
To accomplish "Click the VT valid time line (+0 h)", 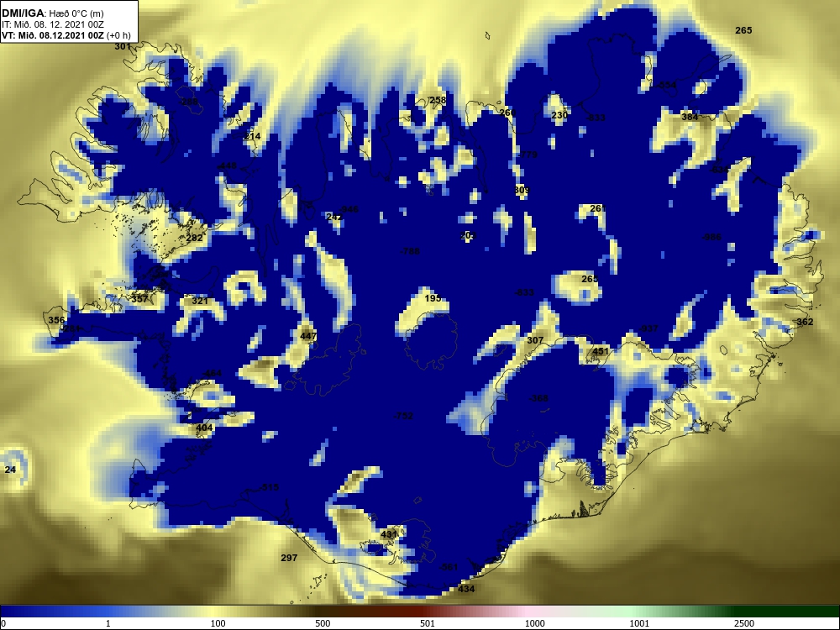I will coord(66,36).
